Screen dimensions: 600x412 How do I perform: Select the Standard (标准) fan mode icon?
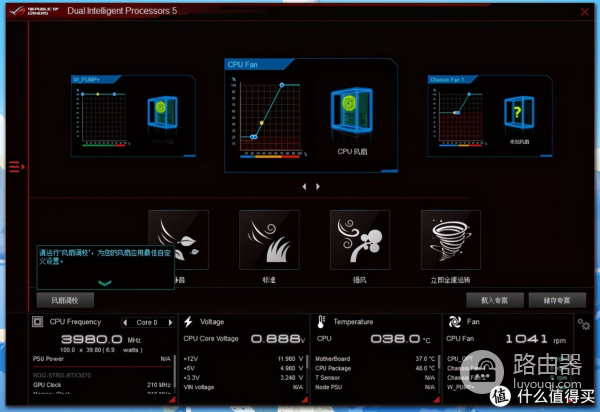269,240
